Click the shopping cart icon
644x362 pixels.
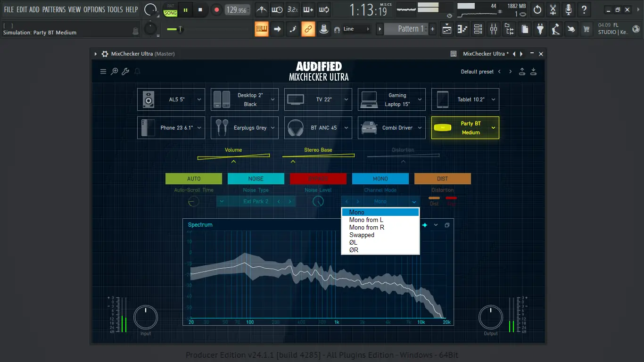pyautogui.click(x=586, y=29)
